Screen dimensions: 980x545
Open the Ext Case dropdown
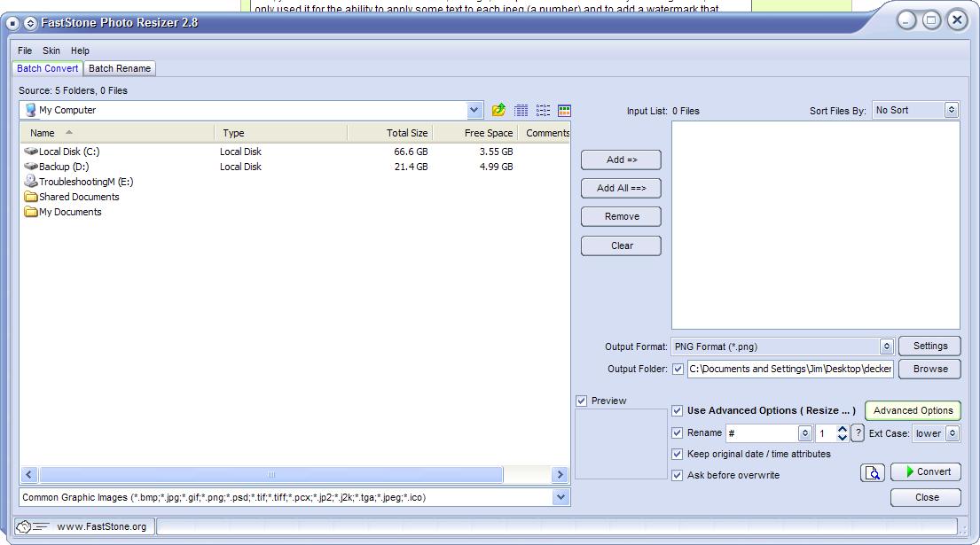coord(952,433)
